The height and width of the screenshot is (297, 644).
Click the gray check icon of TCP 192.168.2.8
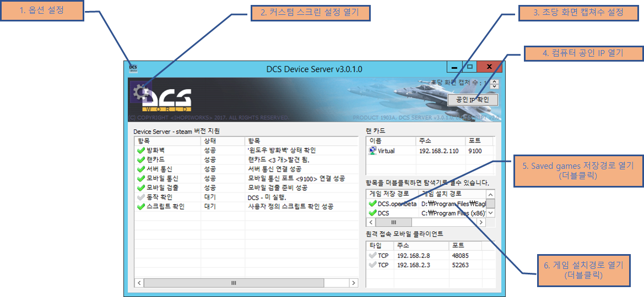(x=372, y=256)
